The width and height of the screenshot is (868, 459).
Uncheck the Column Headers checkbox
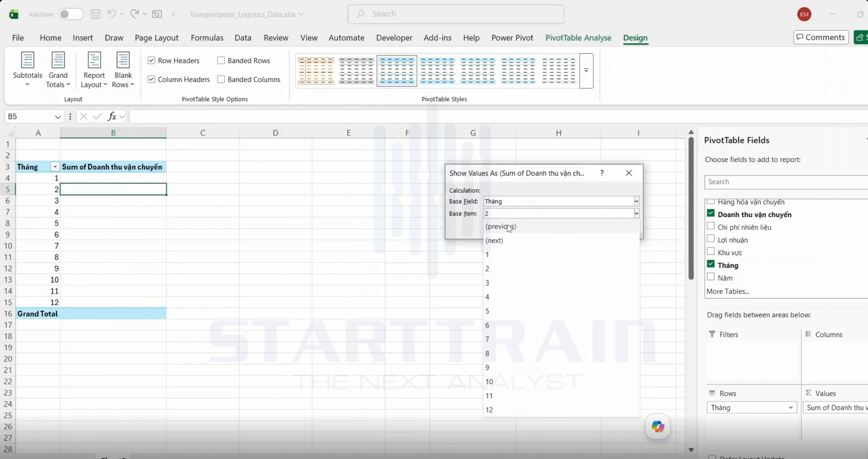(x=152, y=79)
